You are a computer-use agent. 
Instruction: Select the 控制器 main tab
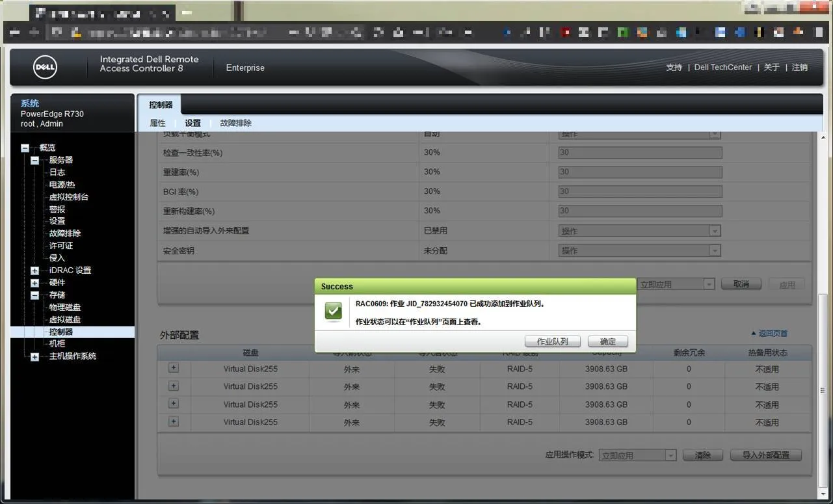[x=161, y=105]
